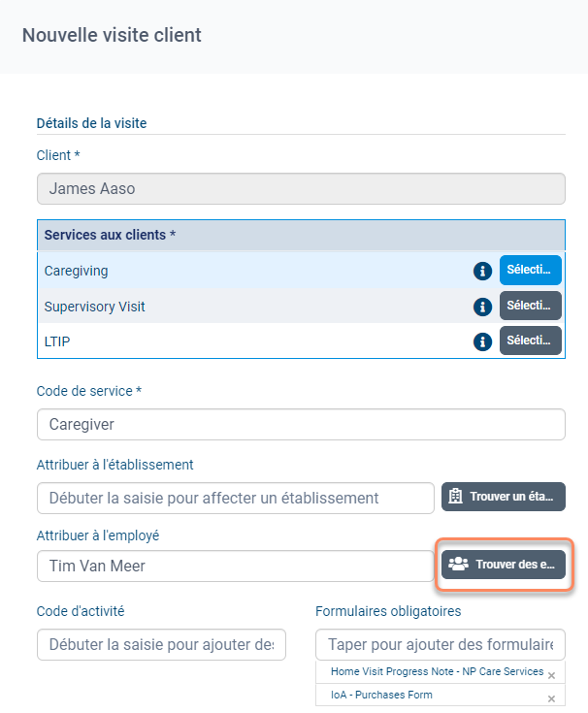The image size is (588, 713).
Task: Select the LTIP service button
Action: 530,340
